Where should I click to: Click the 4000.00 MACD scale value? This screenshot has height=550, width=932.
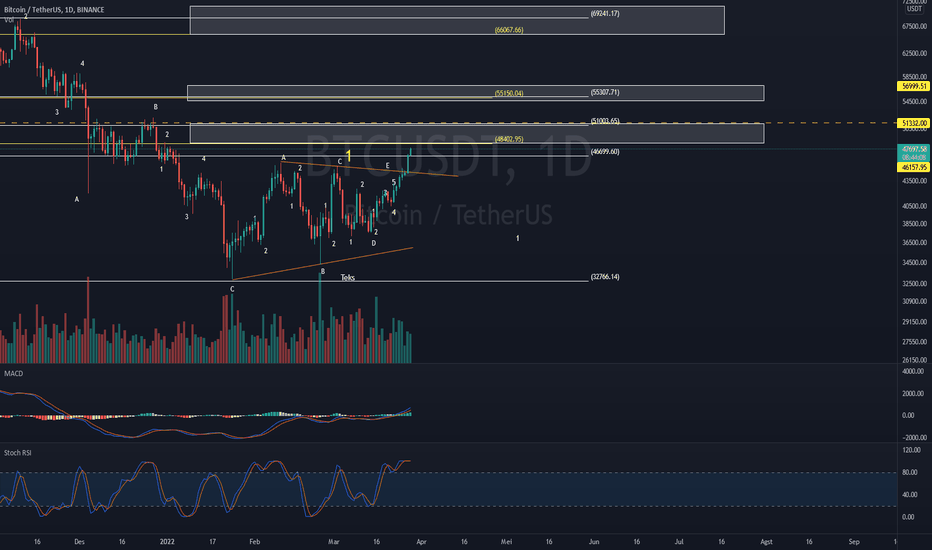(x=913, y=371)
